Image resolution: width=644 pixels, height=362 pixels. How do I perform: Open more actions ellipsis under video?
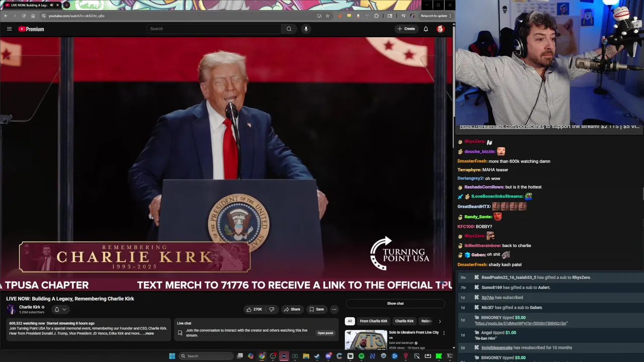click(x=334, y=309)
